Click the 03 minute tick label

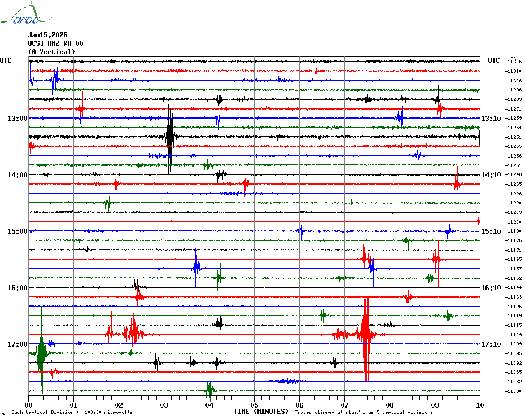(164, 405)
